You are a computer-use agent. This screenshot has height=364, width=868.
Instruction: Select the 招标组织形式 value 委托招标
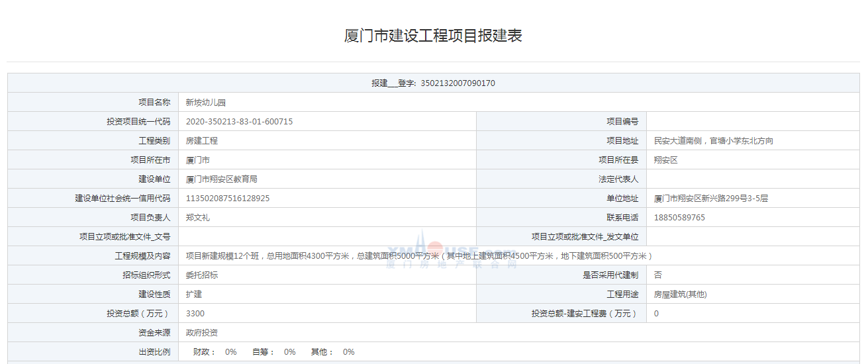pos(202,275)
